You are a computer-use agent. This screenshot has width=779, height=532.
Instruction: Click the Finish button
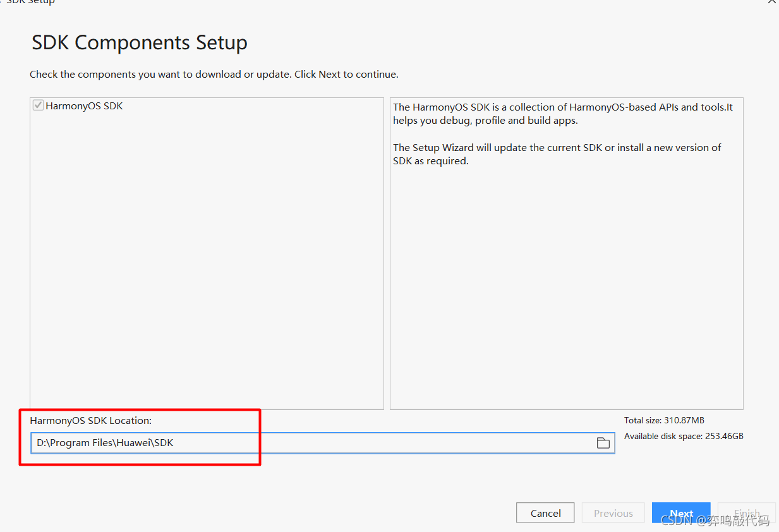click(746, 513)
